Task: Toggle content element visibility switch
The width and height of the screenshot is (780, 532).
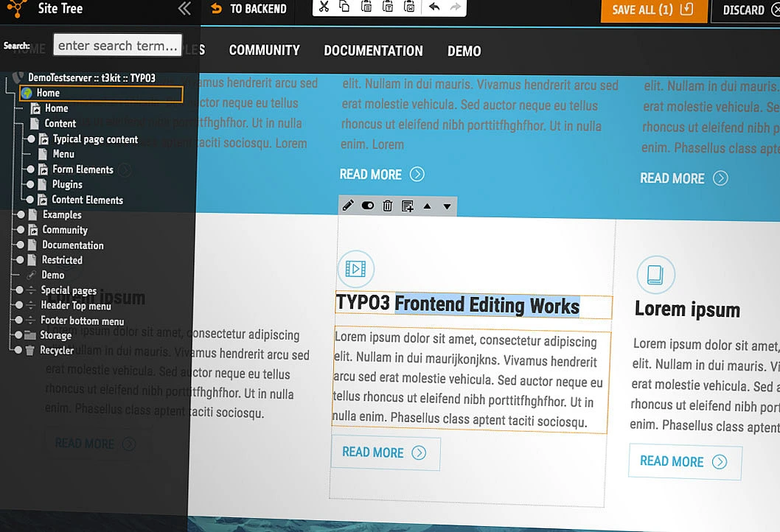Action: 368,206
